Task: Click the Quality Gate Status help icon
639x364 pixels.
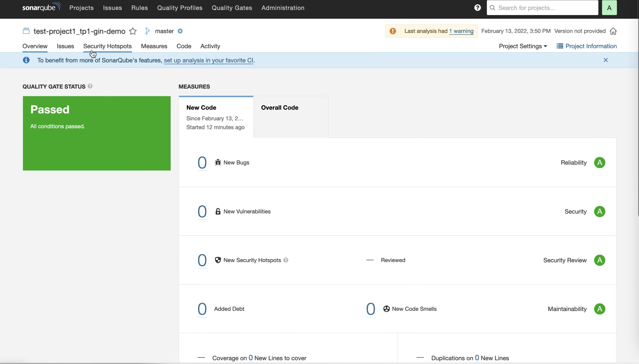Action: click(90, 86)
